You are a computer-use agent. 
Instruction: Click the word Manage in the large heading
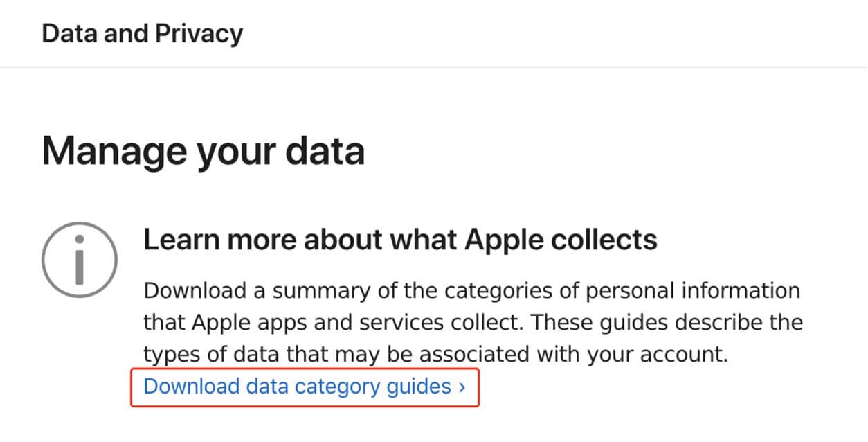tap(114, 150)
